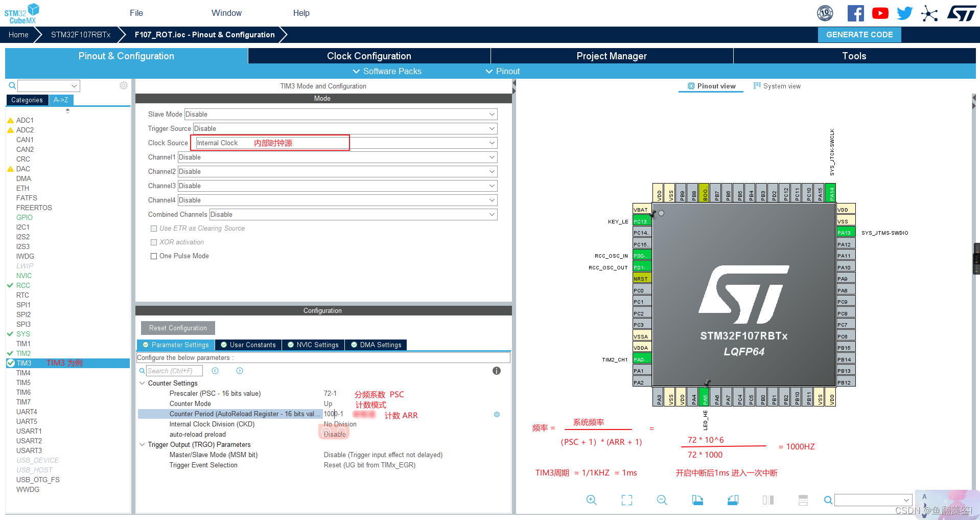Toggle split view icon in pinout toolbar
This screenshot has width=980, height=520.
click(x=768, y=500)
